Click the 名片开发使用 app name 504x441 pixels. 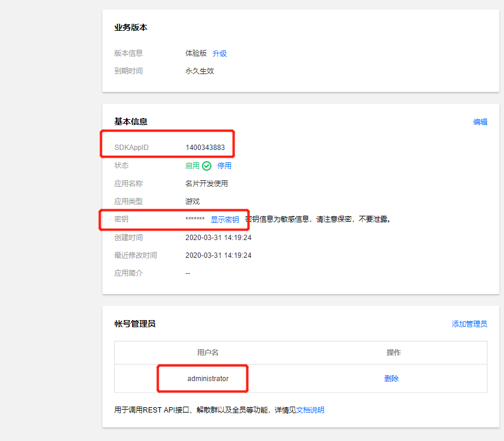[207, 183]
